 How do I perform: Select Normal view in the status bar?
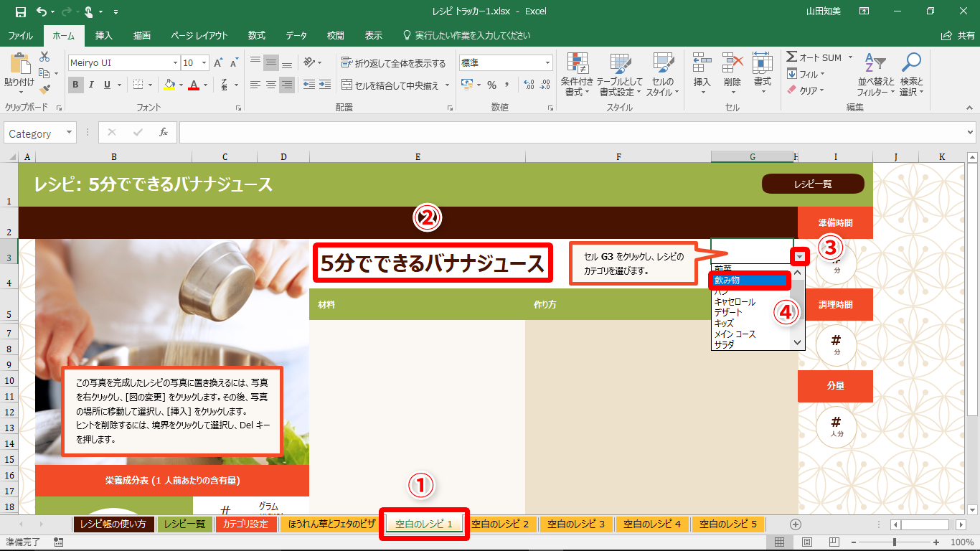[x=780, y=542]
